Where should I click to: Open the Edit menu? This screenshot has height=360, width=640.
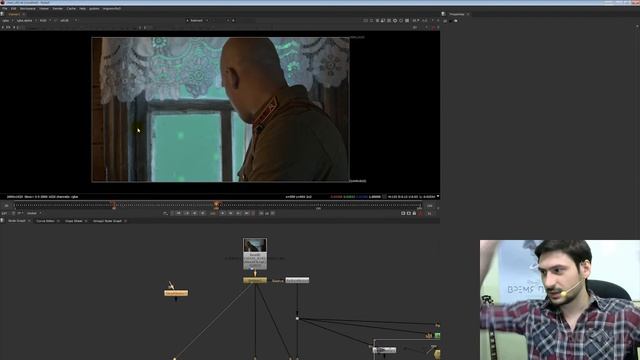tap(13, 9)
